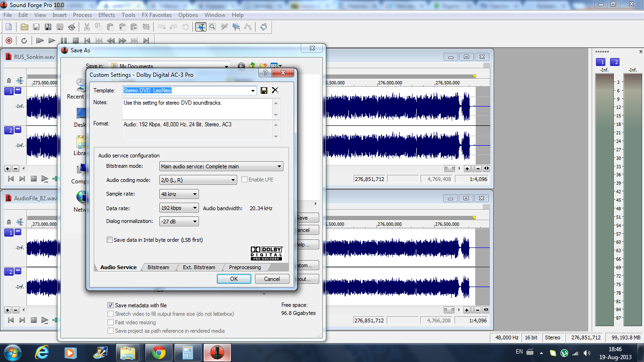This screenshot has width=644, height=362.
Task: Click the Windows Start button
Action: pos(13,352)
